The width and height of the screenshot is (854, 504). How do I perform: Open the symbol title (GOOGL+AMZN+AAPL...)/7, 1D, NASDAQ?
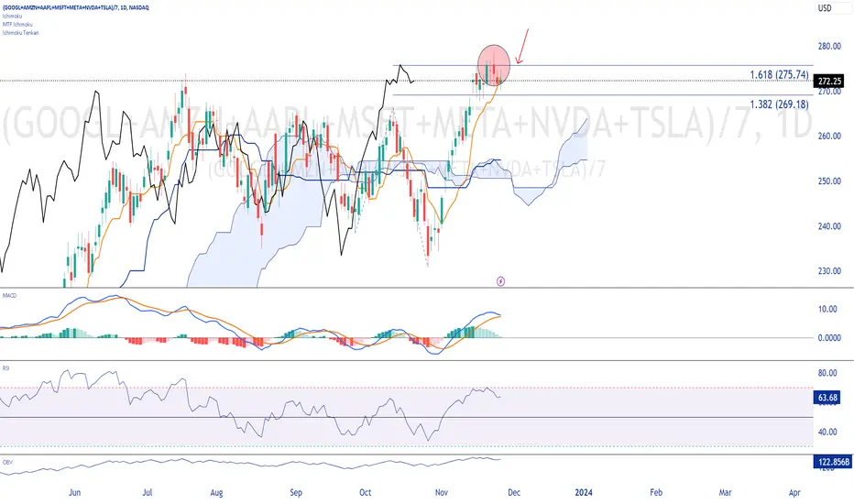tap(76, 7)
